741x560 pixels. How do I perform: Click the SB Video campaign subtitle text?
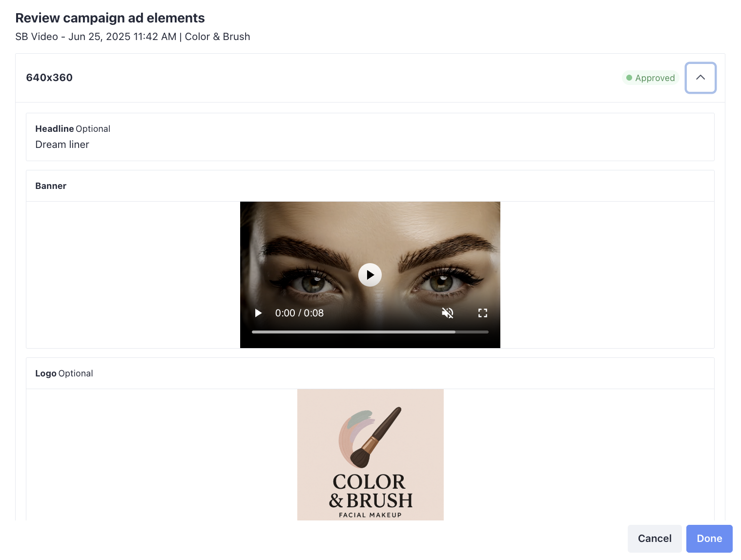click(133, 37)
